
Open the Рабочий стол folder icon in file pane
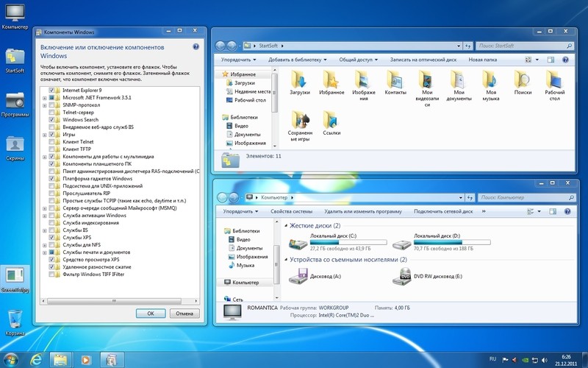(x=555, y=79)
